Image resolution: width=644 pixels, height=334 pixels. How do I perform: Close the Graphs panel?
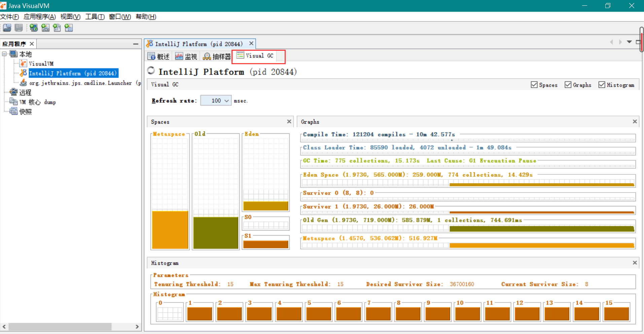click(635, 121)
